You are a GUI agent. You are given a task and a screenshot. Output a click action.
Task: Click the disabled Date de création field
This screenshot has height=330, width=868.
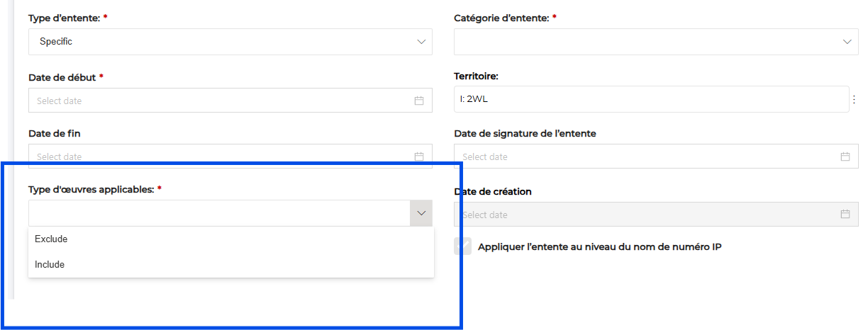638,214
